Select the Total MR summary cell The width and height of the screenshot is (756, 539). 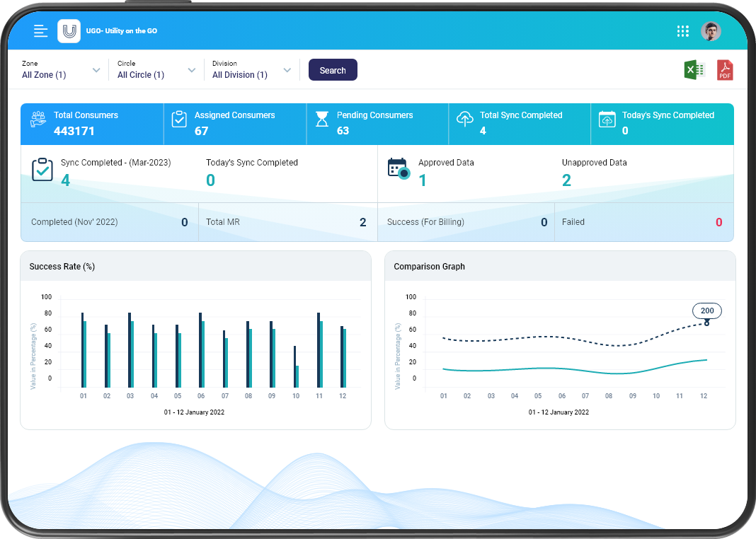pos(287,222)
